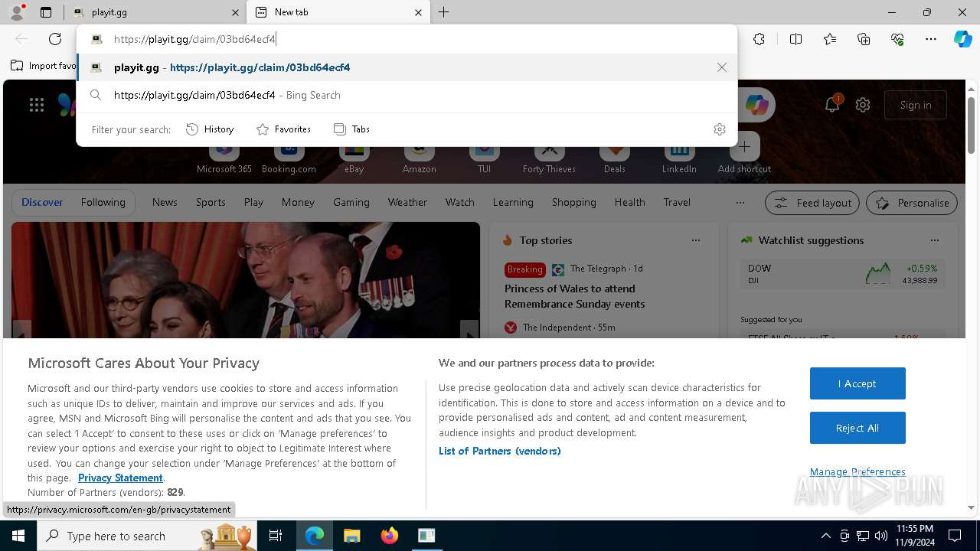Viewport: 980px width, 551px height.
Task: Filter suggestions by History
Action: click(210, 129)
